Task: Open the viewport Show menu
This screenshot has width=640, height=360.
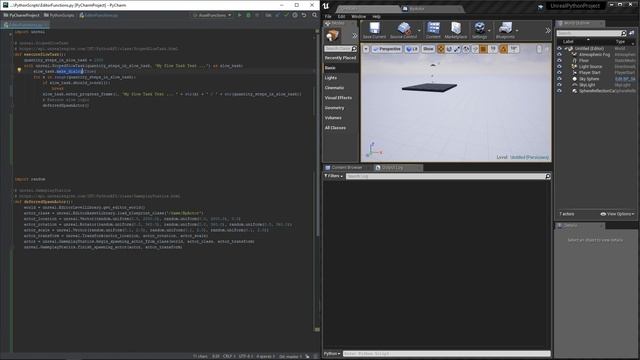Action: (428, 49)
